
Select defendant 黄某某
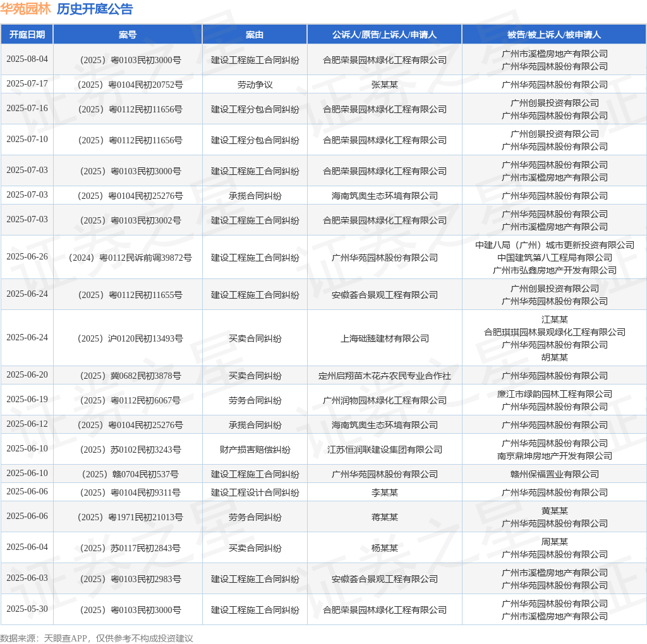pos(555,511)
